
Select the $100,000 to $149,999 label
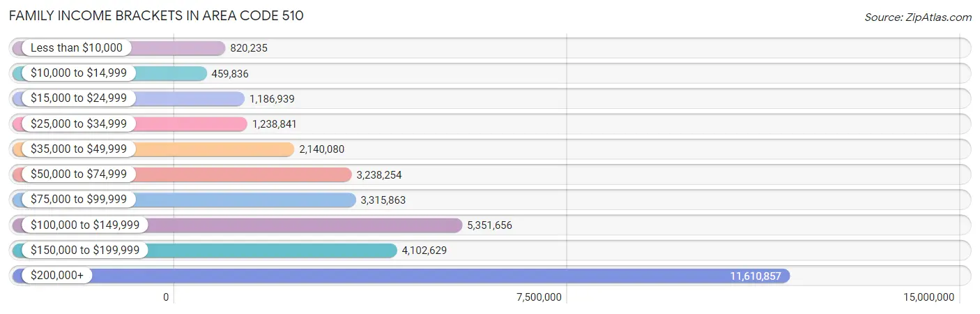click(x=85, y=225)
